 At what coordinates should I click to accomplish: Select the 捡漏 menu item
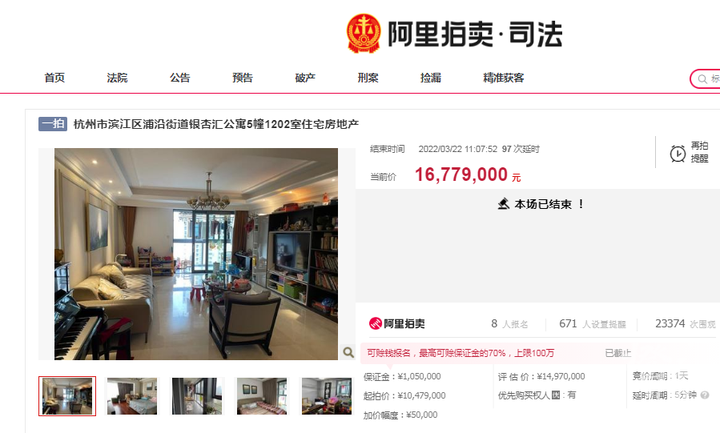431,78
